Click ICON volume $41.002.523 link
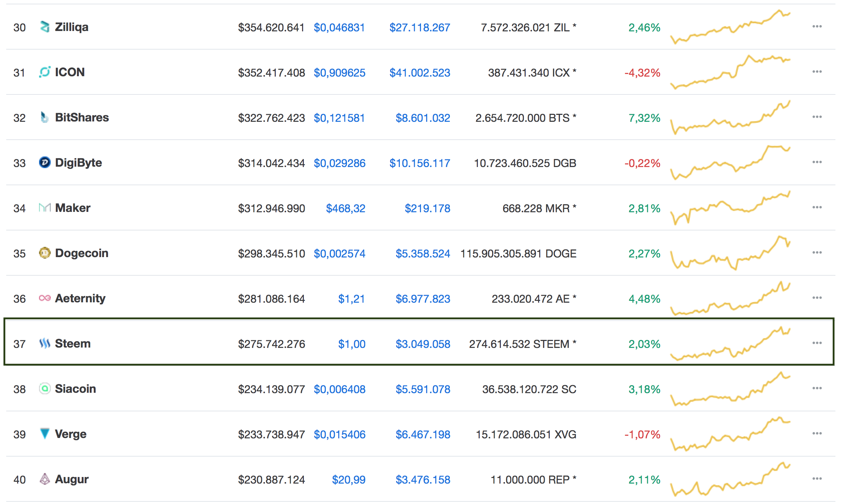Viewport: 842px width, 504px height. coord(420,73)
